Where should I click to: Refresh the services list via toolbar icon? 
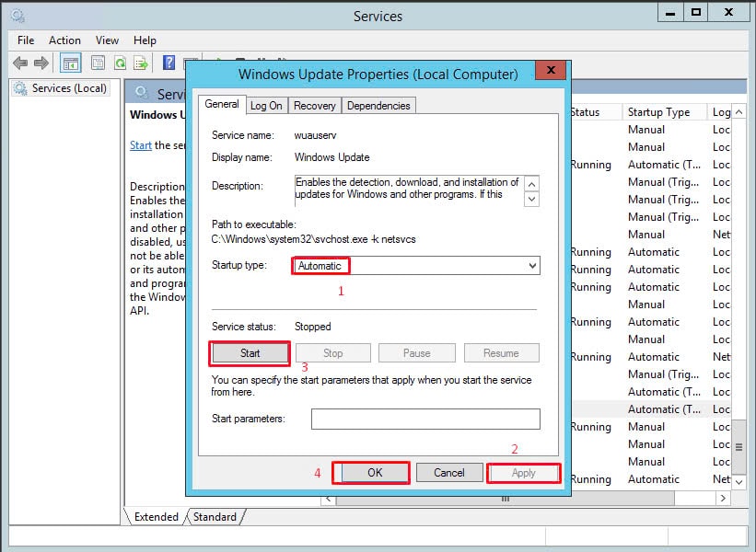[x=120, y=63]
